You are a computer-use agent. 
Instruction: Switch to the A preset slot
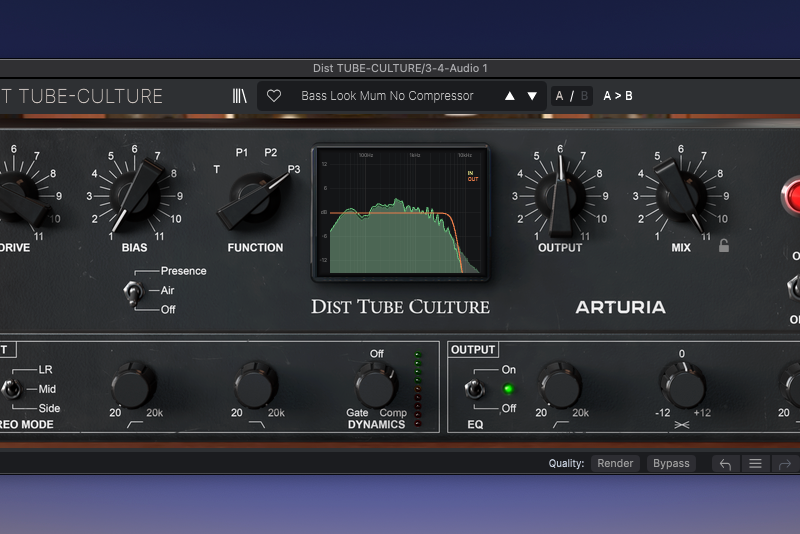point(560,96)
